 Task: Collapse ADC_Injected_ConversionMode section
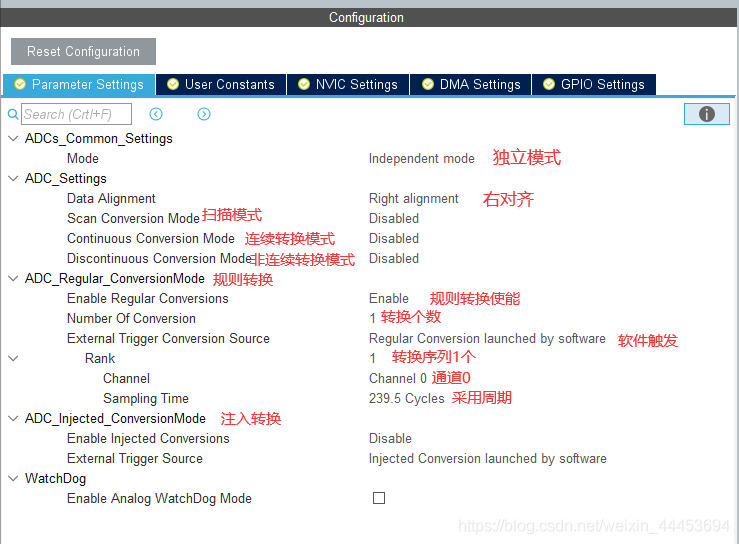(13, 419)
